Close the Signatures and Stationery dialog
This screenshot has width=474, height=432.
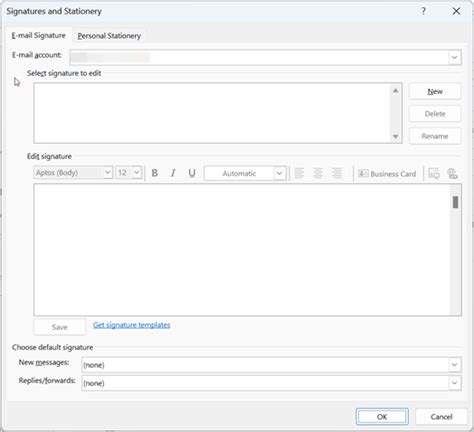456,11
